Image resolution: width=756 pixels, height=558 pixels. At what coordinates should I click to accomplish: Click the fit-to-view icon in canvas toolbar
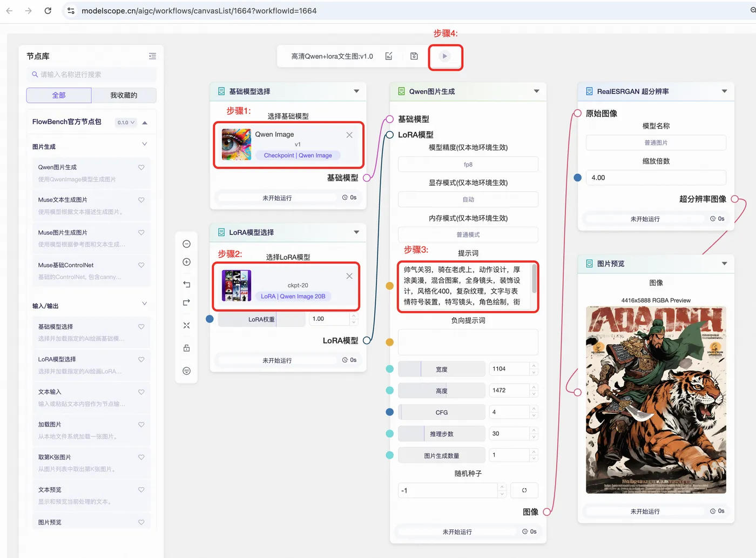tap(187, 325)
